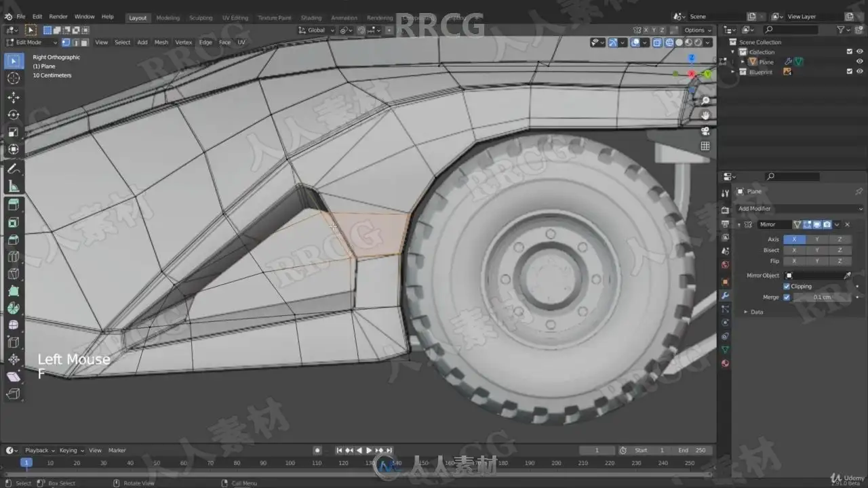
Task: Expand the Plane object in the outliner
Action: [743, 62]
